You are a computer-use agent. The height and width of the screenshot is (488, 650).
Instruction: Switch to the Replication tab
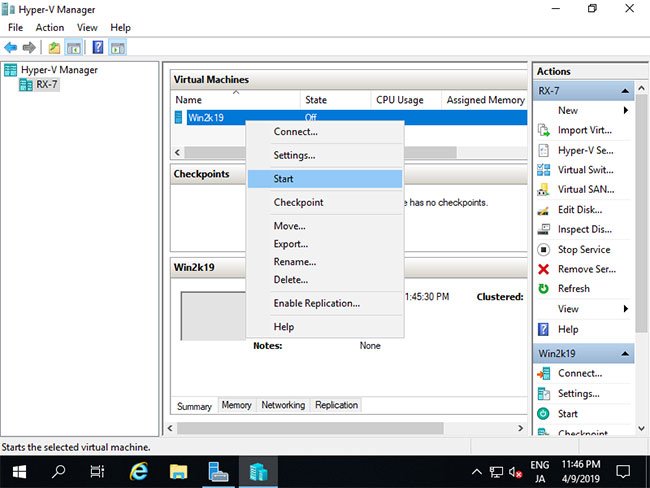(336, 405)
